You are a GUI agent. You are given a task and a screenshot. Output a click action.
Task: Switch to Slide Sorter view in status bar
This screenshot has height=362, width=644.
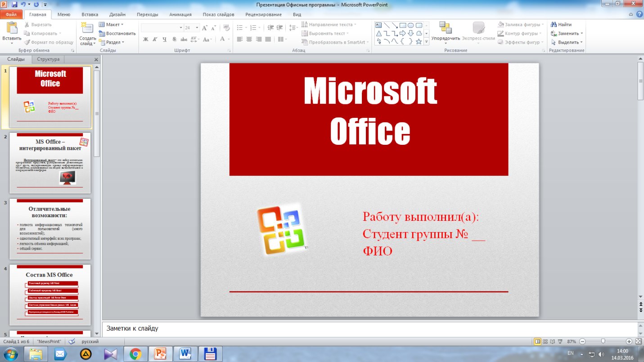click(545, 342)
